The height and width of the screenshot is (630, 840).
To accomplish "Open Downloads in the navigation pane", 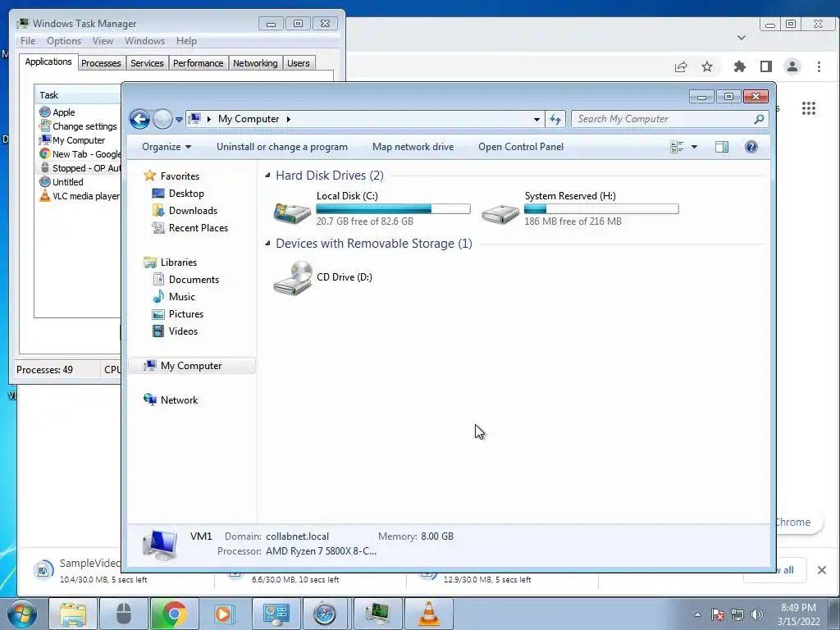I will 193,211.
